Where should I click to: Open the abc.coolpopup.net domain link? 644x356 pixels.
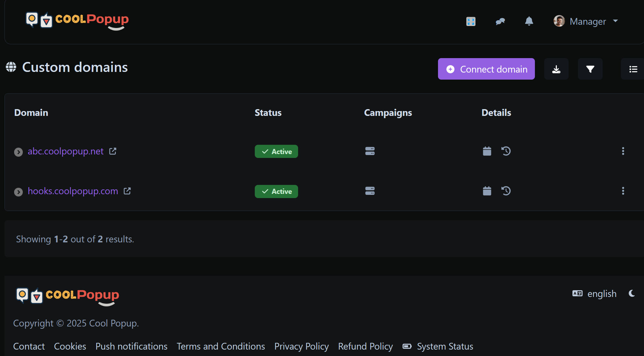tap(65, 151)
